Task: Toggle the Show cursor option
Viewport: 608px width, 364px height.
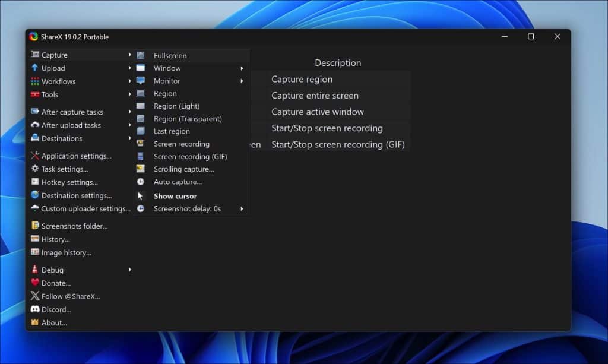Action: [x=175, y=196]
